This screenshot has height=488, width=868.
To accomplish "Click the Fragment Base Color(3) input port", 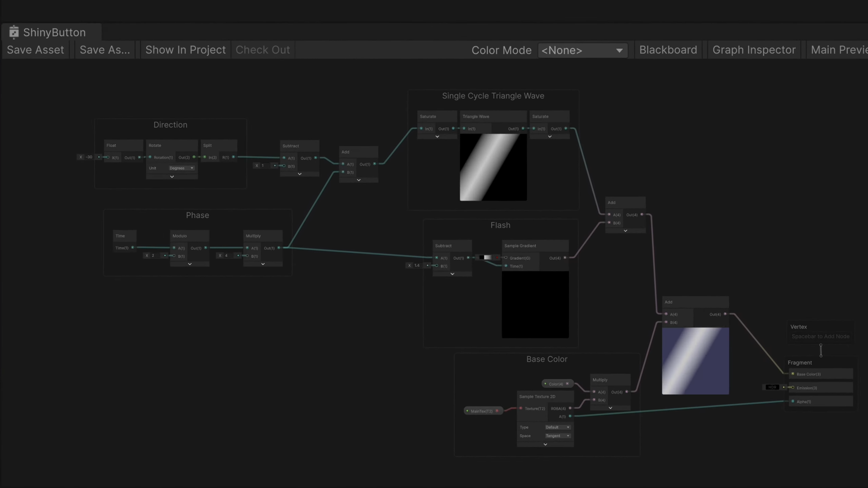I will pos(793,374).
